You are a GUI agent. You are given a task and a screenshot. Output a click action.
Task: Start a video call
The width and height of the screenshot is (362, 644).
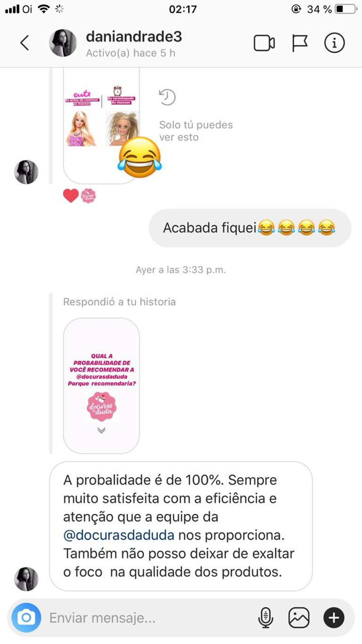click(264, 43)
